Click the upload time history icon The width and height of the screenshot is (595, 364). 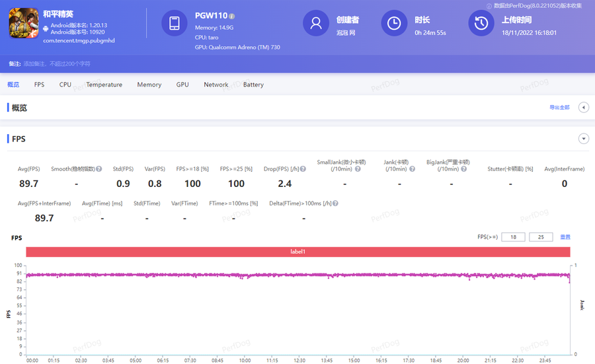[x=481, y=23]
